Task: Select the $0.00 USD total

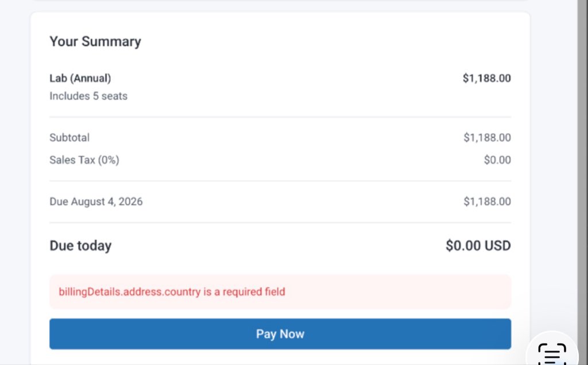Action: point(478,246)
